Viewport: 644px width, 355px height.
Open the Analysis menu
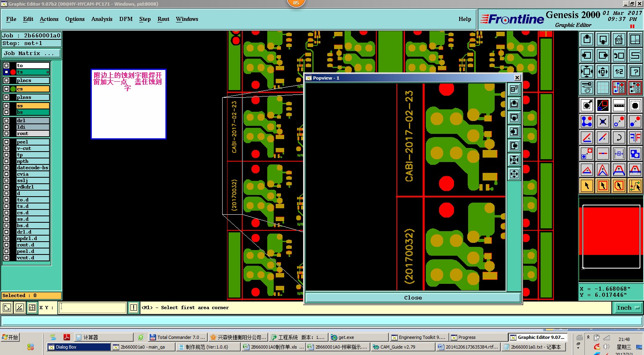(x=102, y=19)
